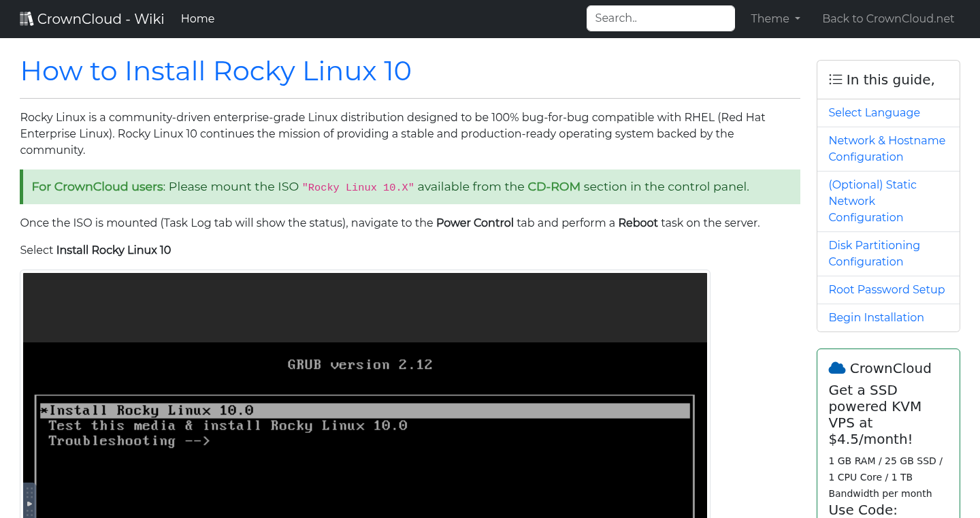Click the CrownCloud Wiki books logo icon
This screenshot has width=980, height=518.
(x=27, y=18)
